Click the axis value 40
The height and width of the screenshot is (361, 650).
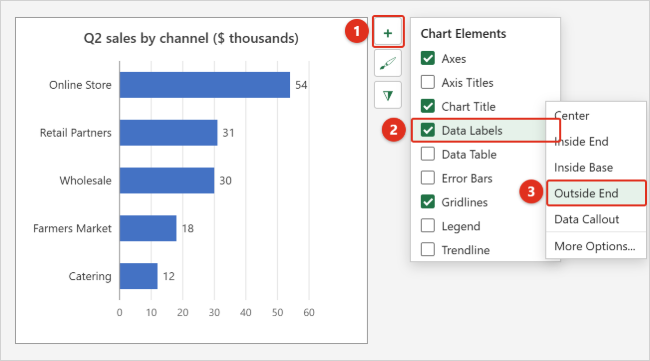coord(245,313)
